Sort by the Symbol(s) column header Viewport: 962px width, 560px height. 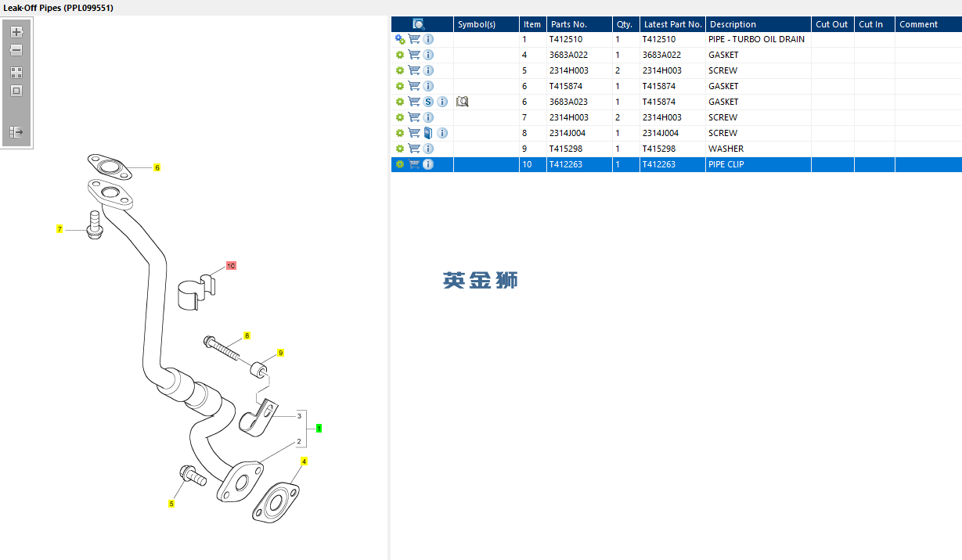pos(486,24)
